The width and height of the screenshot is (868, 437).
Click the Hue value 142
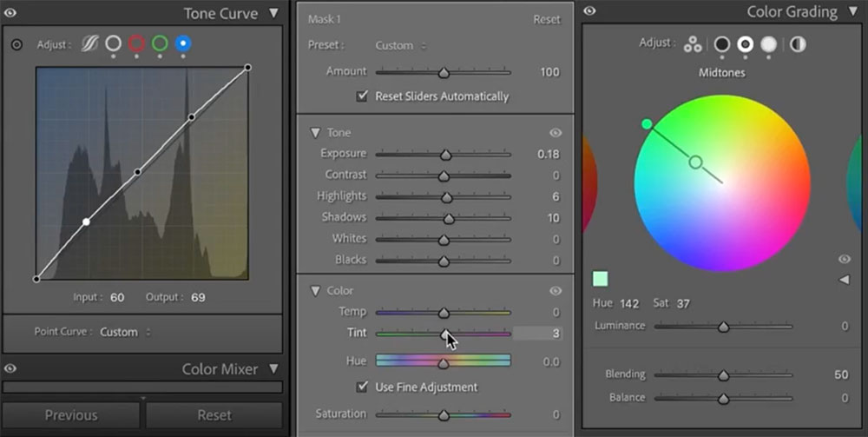(x=629, y=303)
